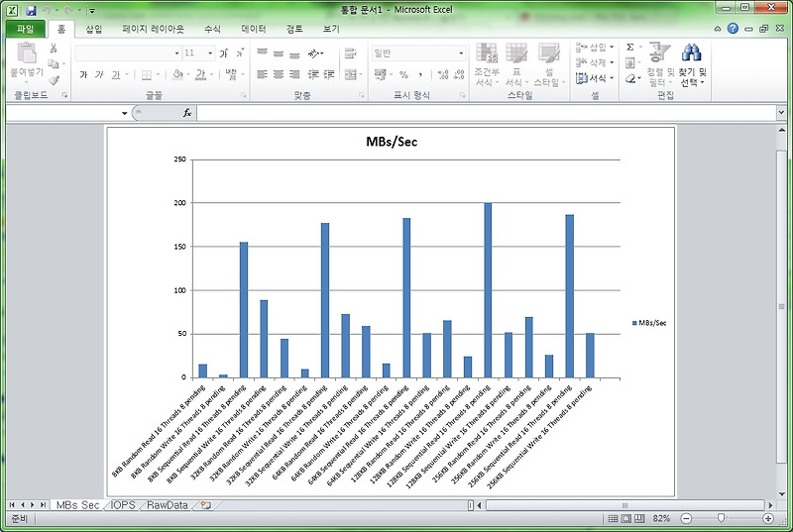Open the font size dropdown
This screenshot has height=532, width=793.
click(x=210, y=53)
